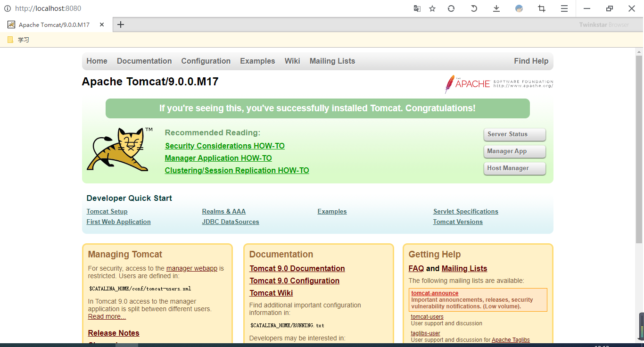Open Examples link under Developer Quick Start
Screen dimensions: 644x347
click(332, 211)
